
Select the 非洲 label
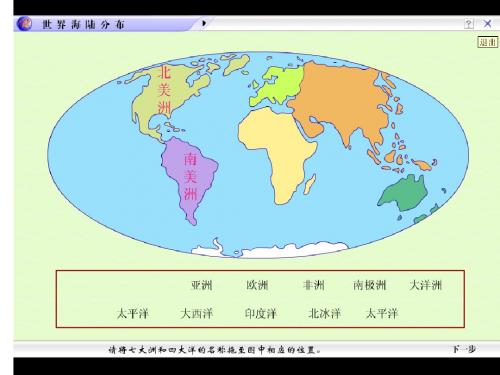[313, 285]
